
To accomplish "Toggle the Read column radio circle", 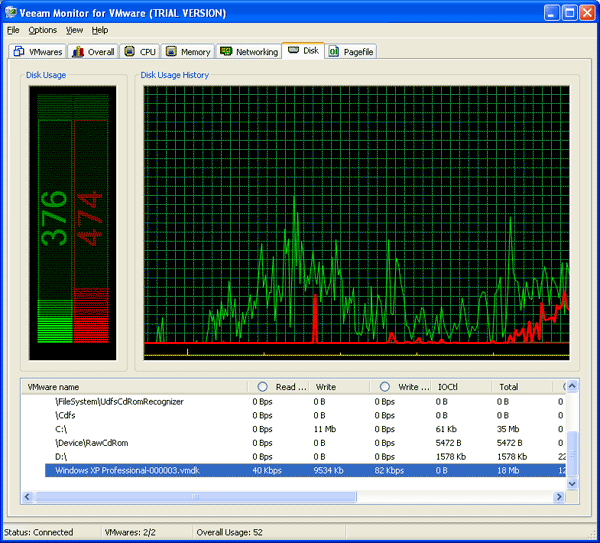I will click(x=262, y=387).
